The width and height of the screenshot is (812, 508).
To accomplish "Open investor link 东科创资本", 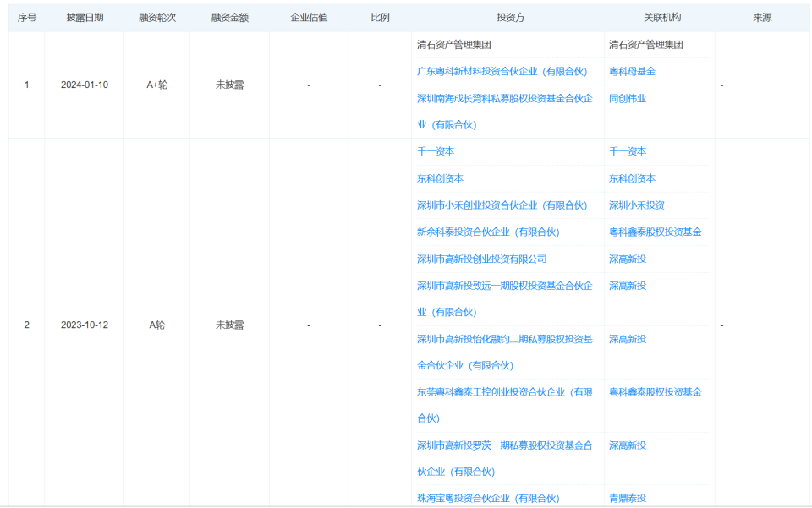I will (x=440, y=178).
